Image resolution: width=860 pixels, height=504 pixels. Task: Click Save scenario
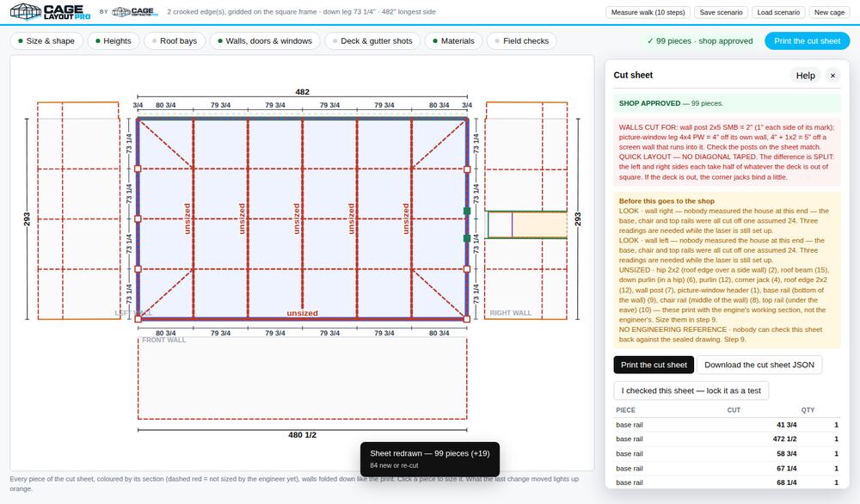[721, 12]
